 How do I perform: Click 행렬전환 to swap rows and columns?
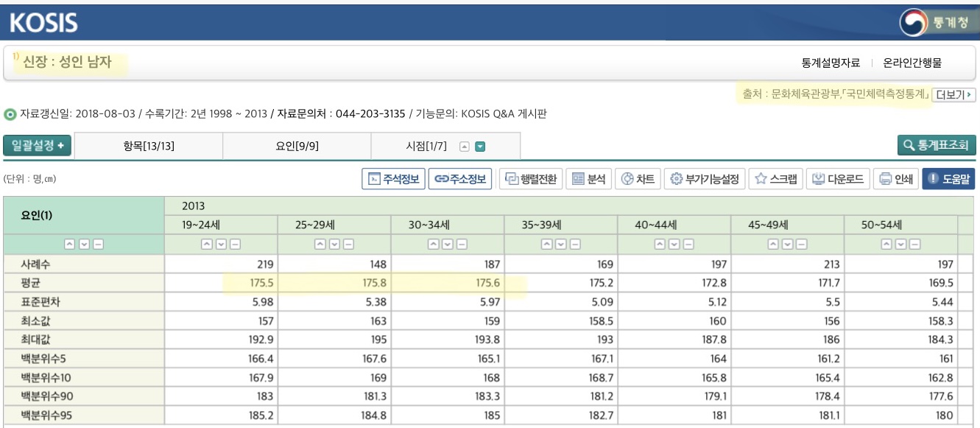[530, 179]
